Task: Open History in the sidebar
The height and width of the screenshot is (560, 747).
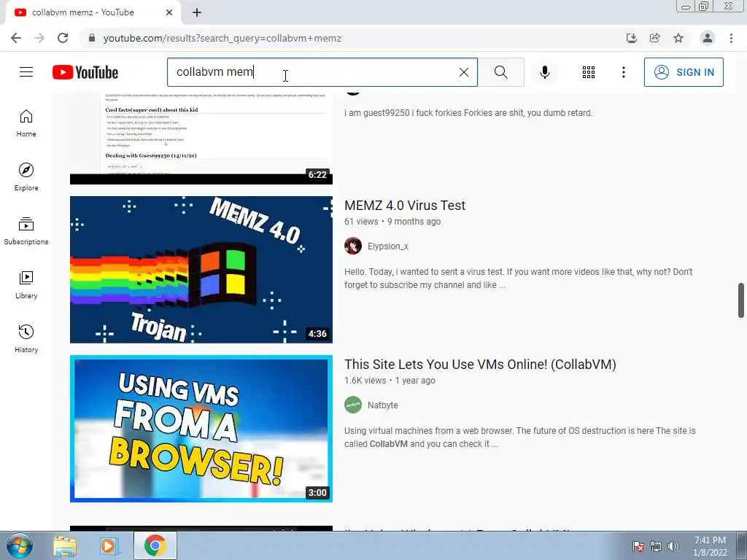Action: [26, 339]
